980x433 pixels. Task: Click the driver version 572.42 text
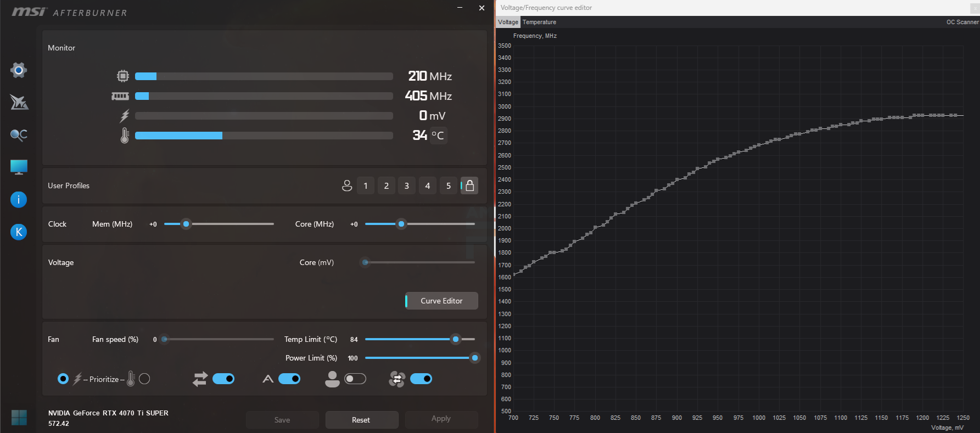[59, 424]
